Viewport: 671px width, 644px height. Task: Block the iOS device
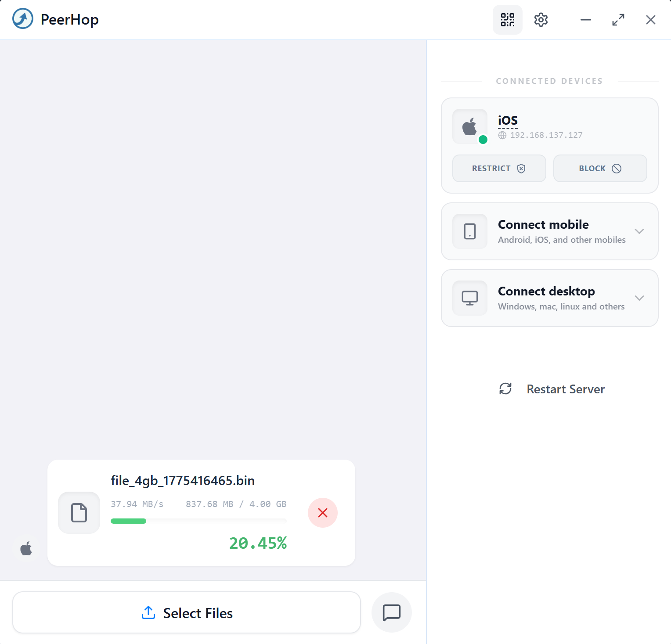600,169
